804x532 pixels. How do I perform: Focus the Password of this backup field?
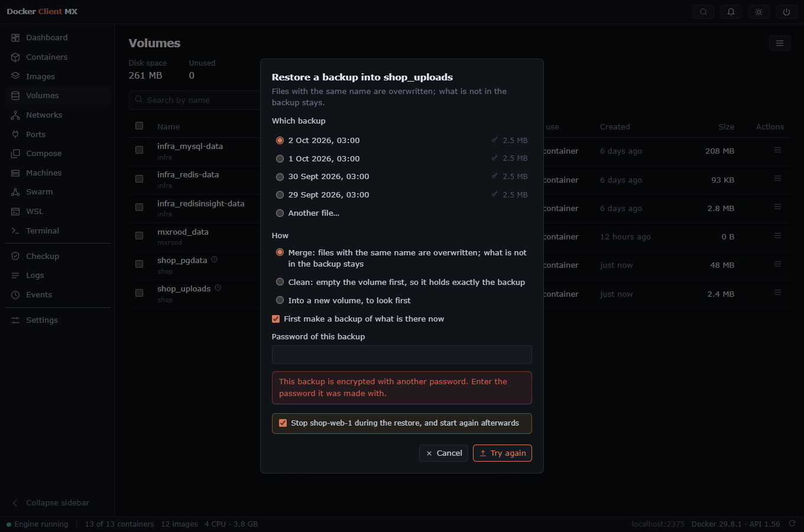click(401, 355)
